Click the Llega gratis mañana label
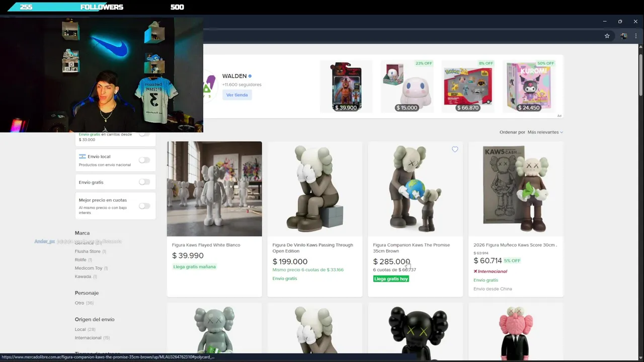This screenshot has height=362, width=644. coord(194,267)
